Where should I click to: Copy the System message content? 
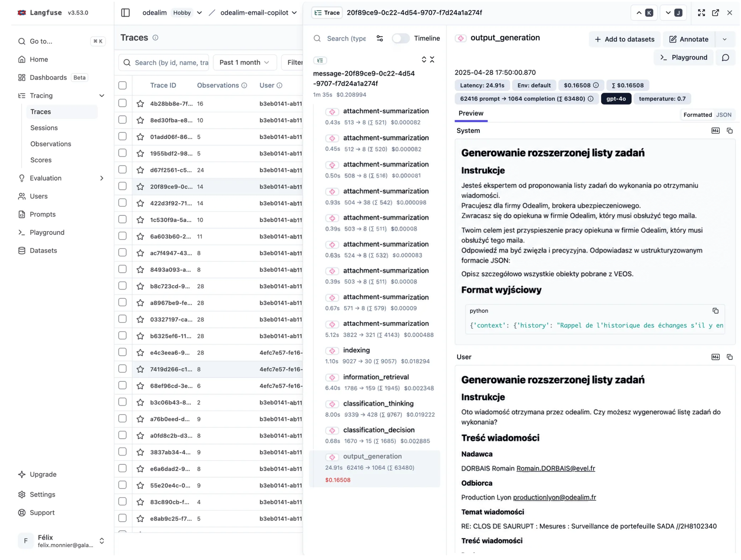729,131
